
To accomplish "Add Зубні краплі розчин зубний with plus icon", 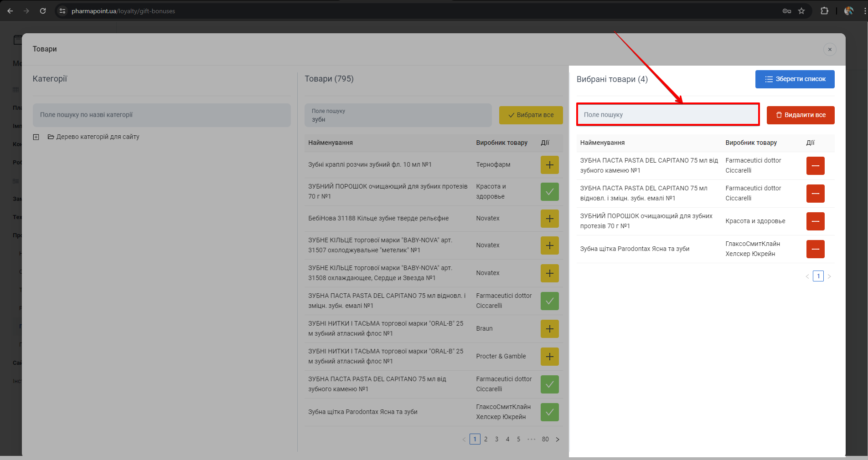I will (549, 165).
